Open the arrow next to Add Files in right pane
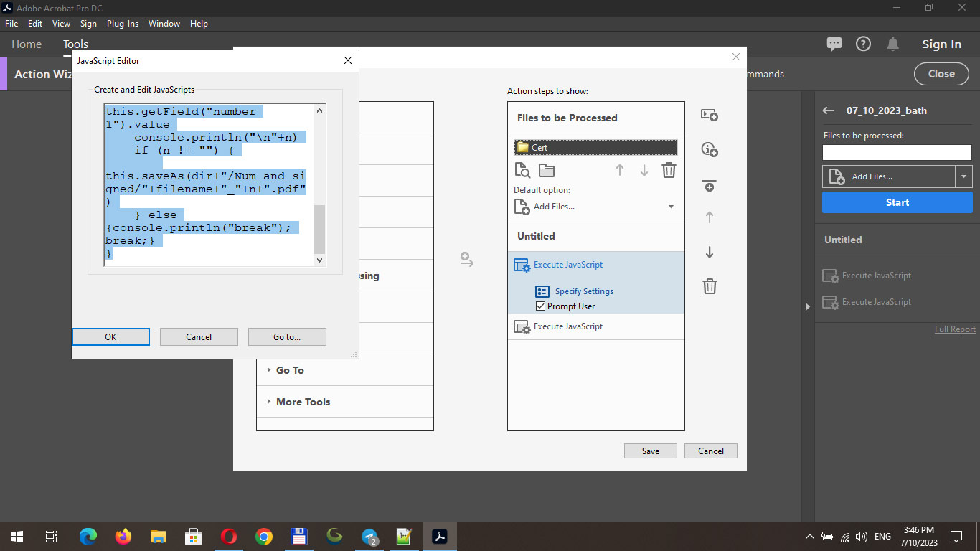 click(963, 176)
